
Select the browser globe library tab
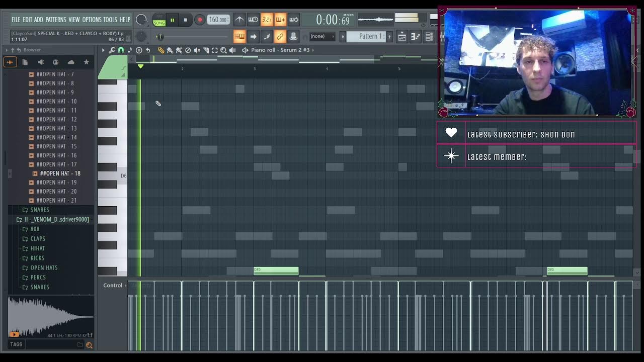[x=55, y=62]
